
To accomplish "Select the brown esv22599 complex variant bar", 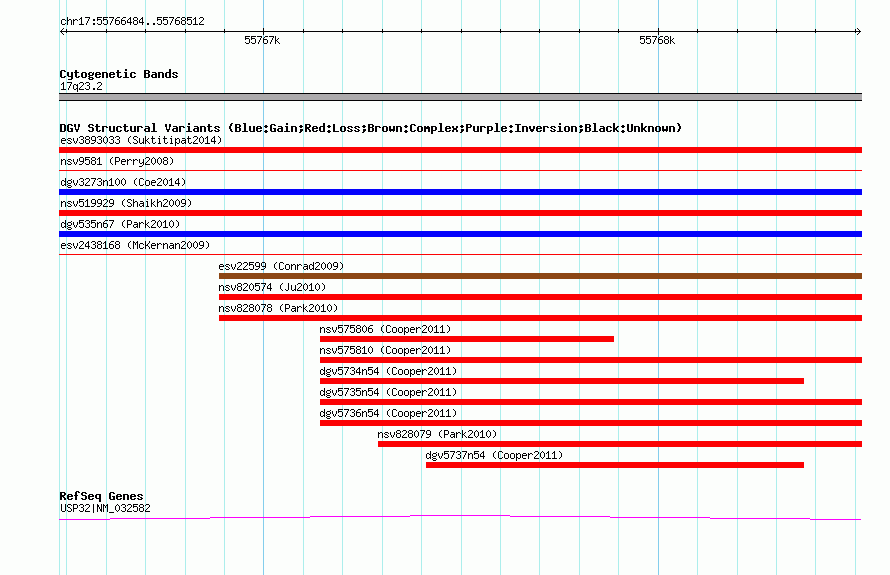I will coord(540,276).
